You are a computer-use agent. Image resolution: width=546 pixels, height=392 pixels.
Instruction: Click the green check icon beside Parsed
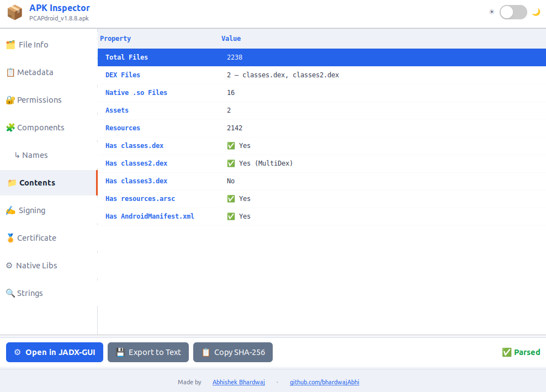pos(507,352)
